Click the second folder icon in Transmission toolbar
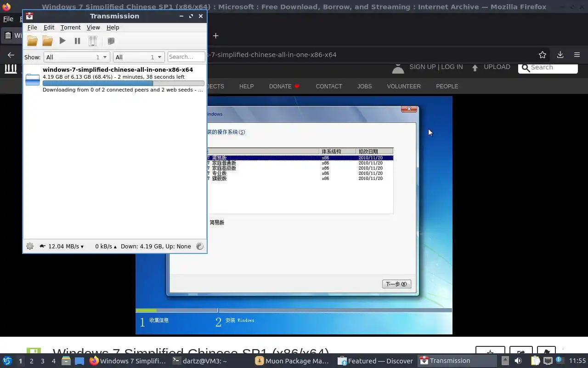 (47, 41)
